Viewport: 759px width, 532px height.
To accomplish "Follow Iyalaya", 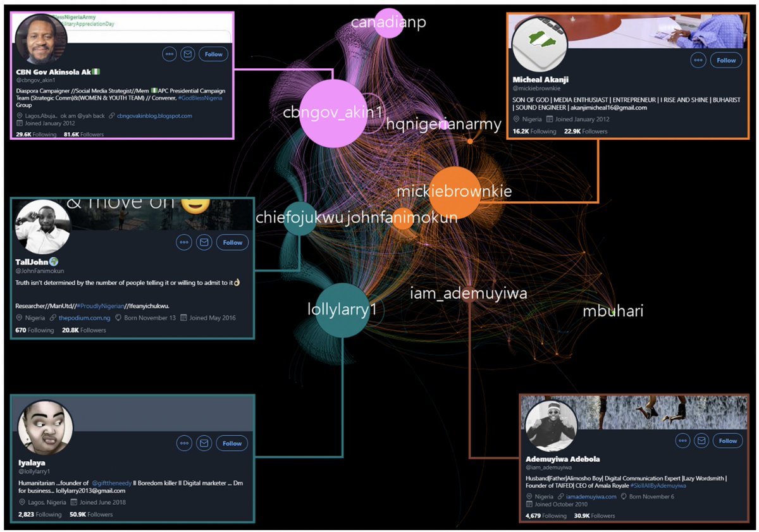I will tap(232, 443).
